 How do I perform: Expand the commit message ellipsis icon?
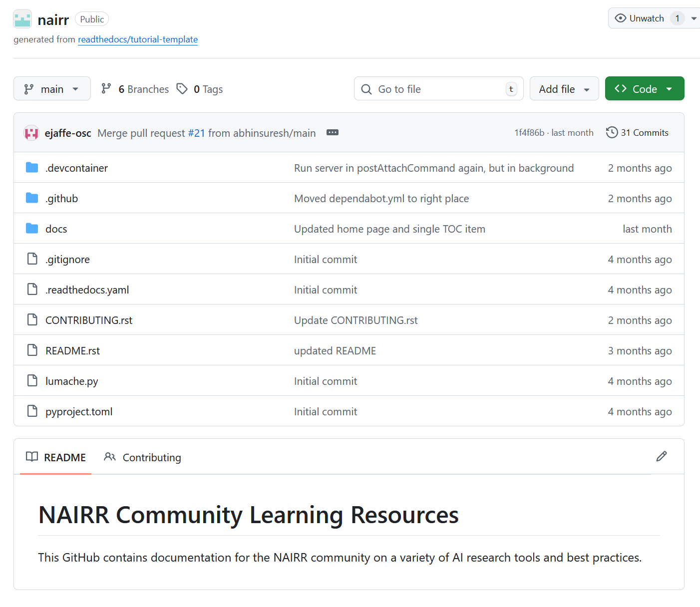(333, 132)
